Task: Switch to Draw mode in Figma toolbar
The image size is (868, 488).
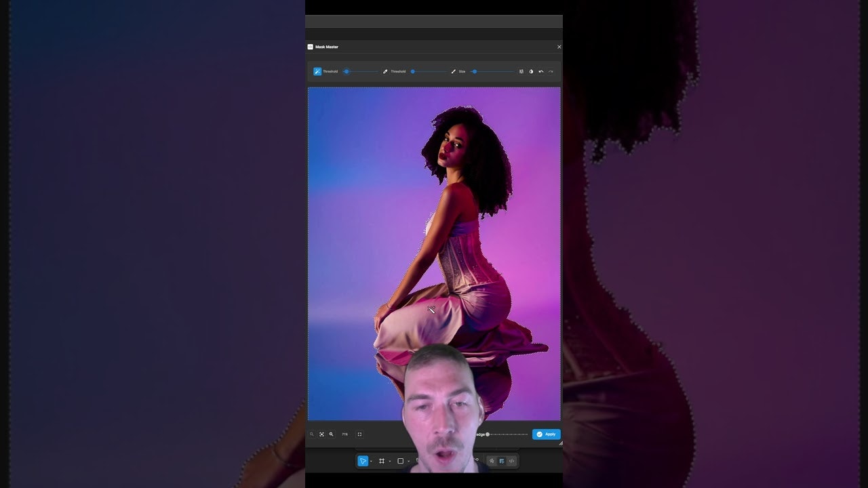Action: coord(492,461)
